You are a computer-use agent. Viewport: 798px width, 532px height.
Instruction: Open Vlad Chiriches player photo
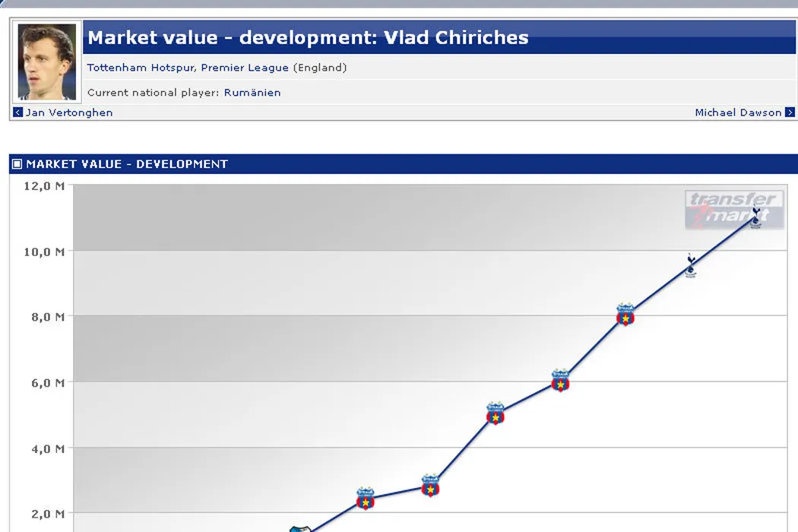pos(47,62)
